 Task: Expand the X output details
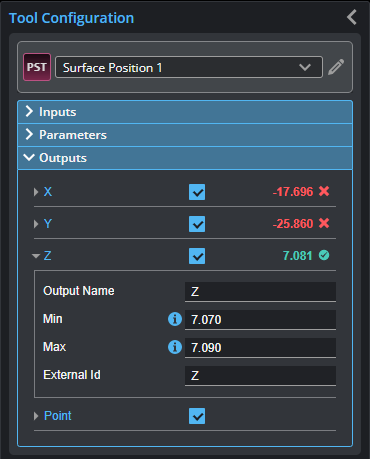(36, 192)
